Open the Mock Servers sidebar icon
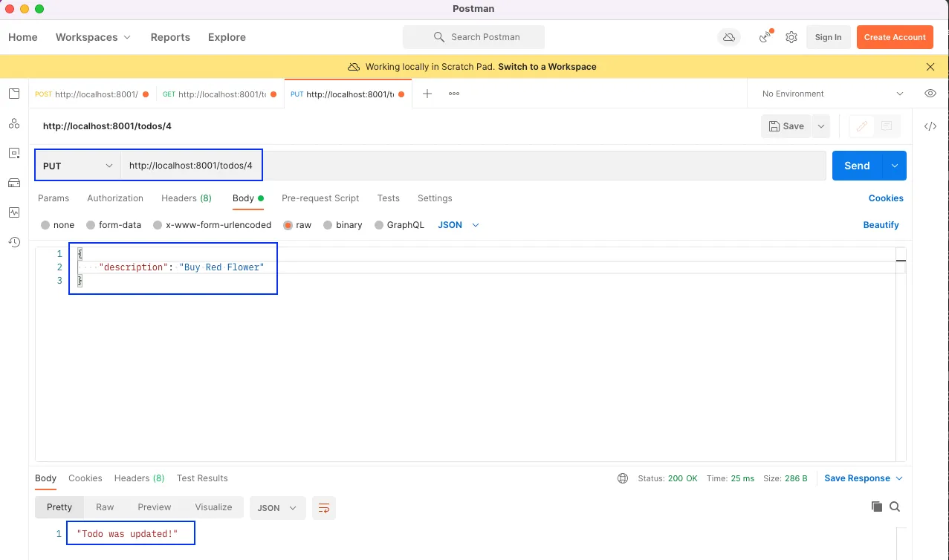Screen dimensions: 949x560 (14, 183)
